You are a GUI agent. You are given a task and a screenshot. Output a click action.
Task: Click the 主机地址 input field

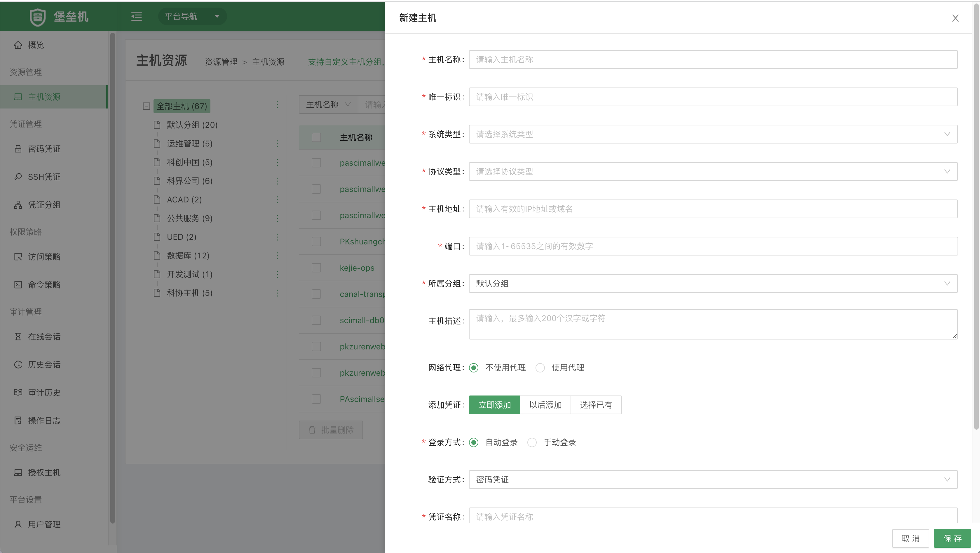click(713, 209)
